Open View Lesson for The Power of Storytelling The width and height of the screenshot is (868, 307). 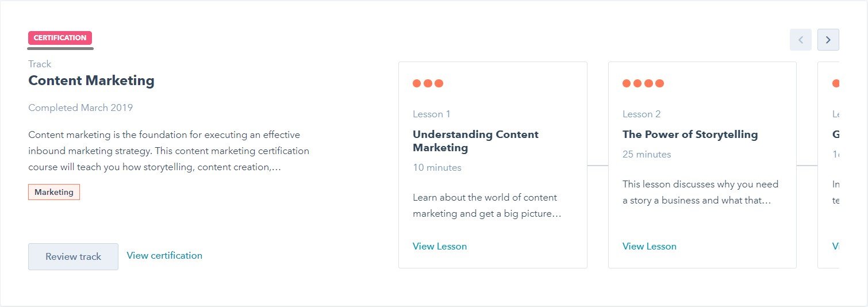[x=650, y=246]
